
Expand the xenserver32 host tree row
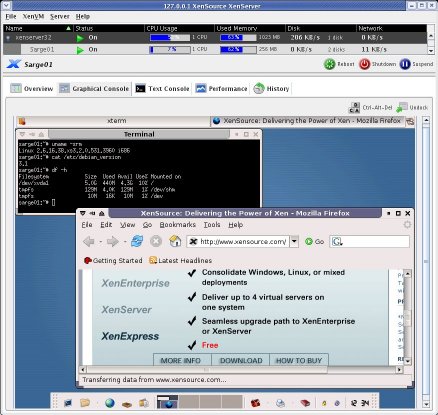[8, 38]
